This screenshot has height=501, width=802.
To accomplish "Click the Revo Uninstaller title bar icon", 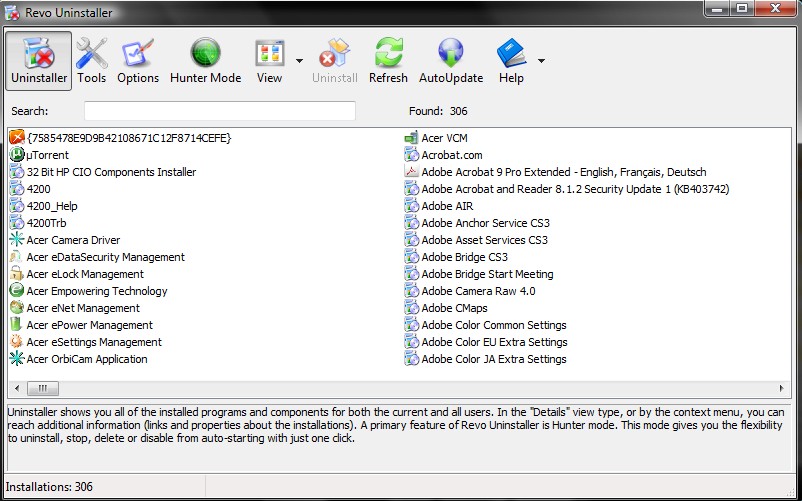I will pyautogui.click(x=12, y=12).
